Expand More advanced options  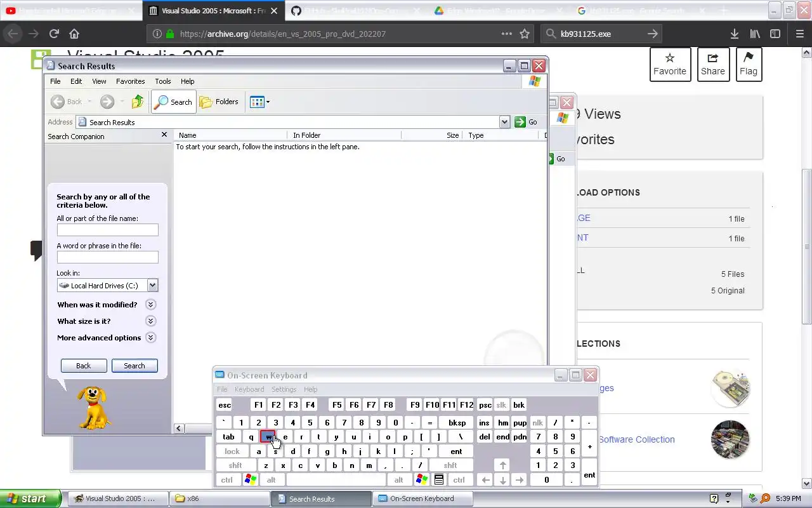150,338
